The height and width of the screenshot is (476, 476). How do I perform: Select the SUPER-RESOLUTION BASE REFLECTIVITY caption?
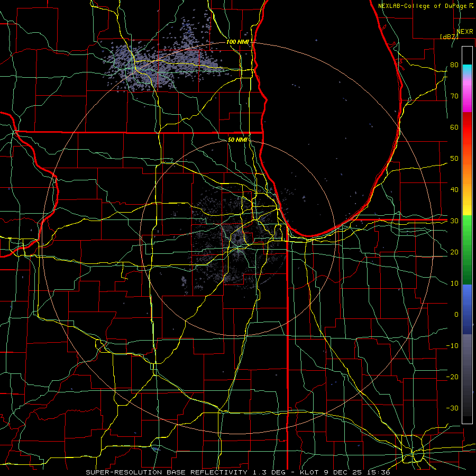(167, 472)
